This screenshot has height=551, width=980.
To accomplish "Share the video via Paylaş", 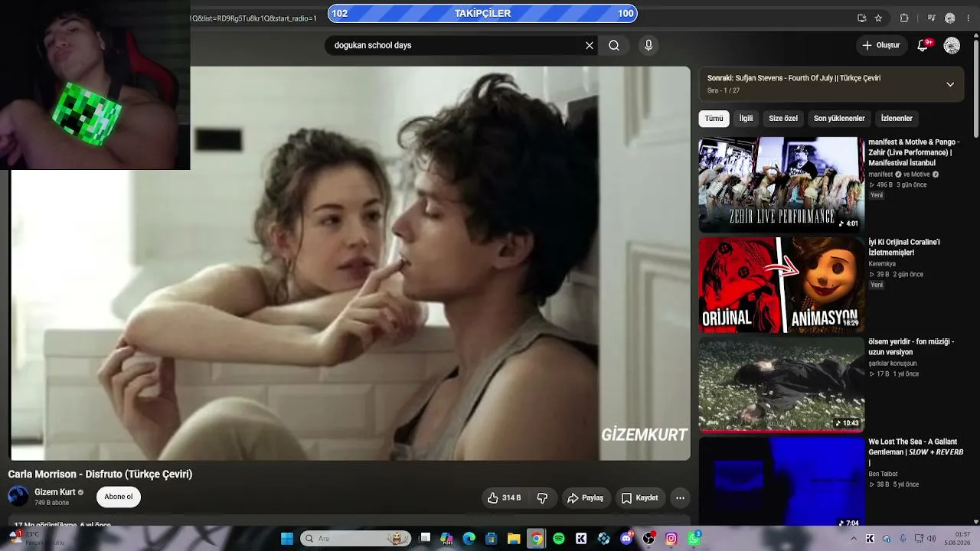I will click(x=585, y=498).
